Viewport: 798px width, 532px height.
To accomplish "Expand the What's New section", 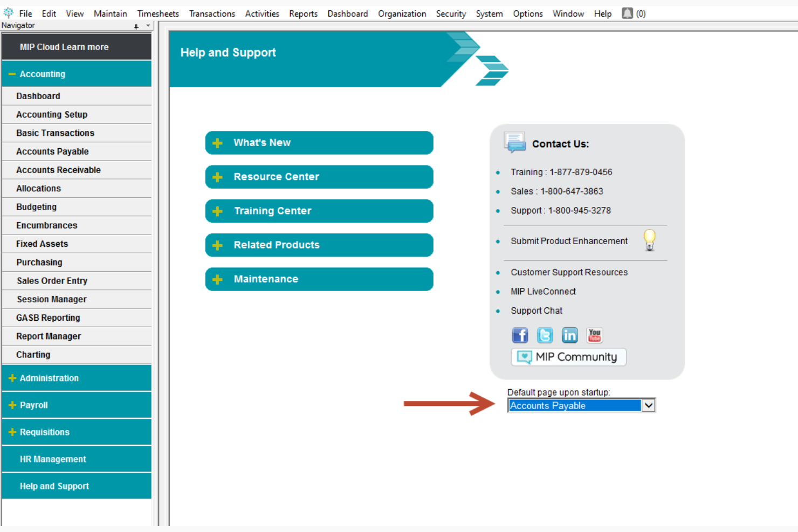I will coord(319,143).
